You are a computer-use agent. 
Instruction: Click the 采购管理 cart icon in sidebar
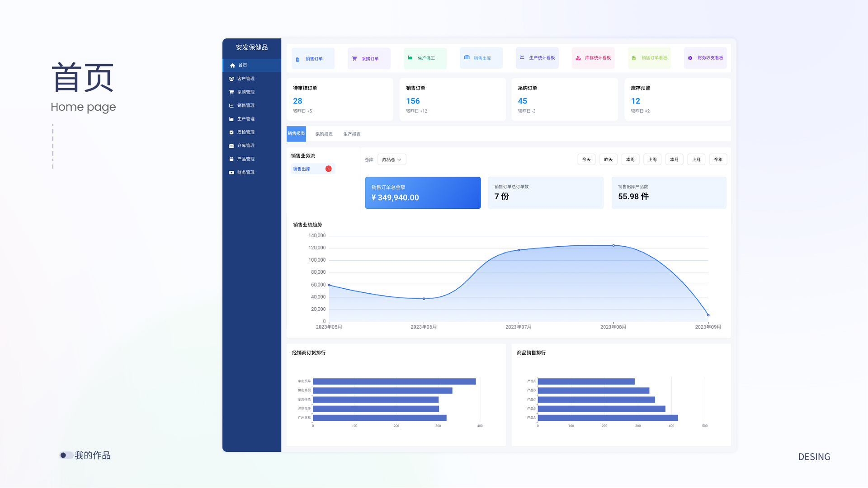[x=231, y=92]
